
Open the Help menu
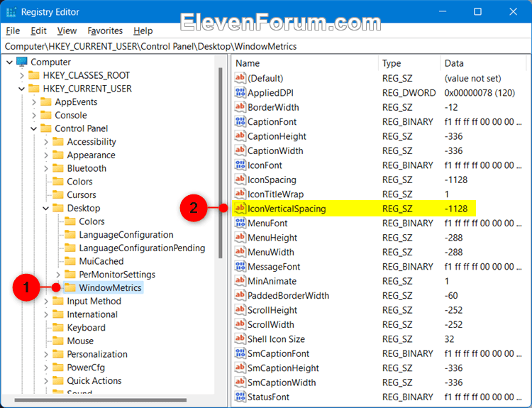[x=143, y=31]
